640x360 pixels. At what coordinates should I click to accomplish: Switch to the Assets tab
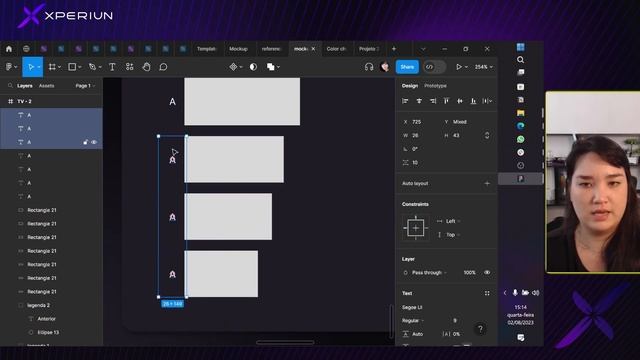47,86
